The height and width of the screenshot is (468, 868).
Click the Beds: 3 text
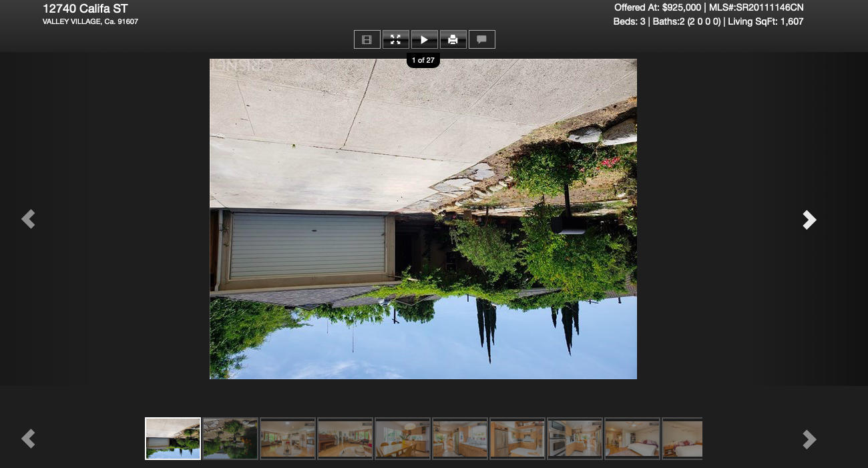point(630,21)
